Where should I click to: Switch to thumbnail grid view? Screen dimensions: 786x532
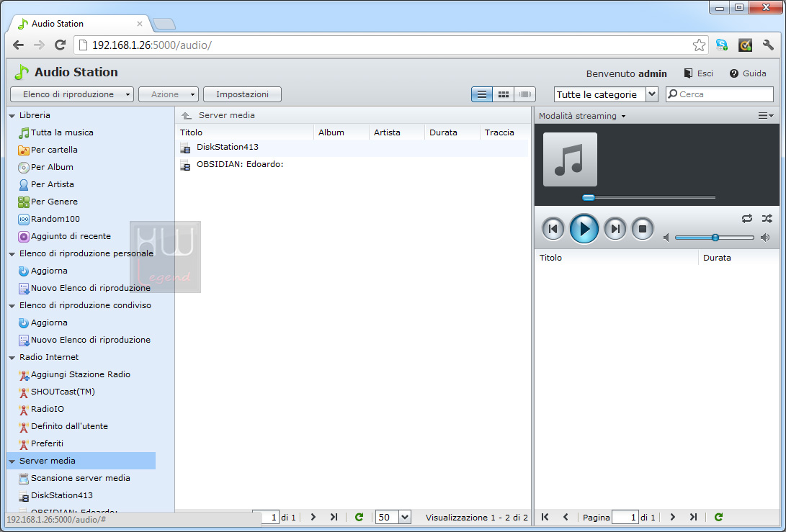pos(504,94)
